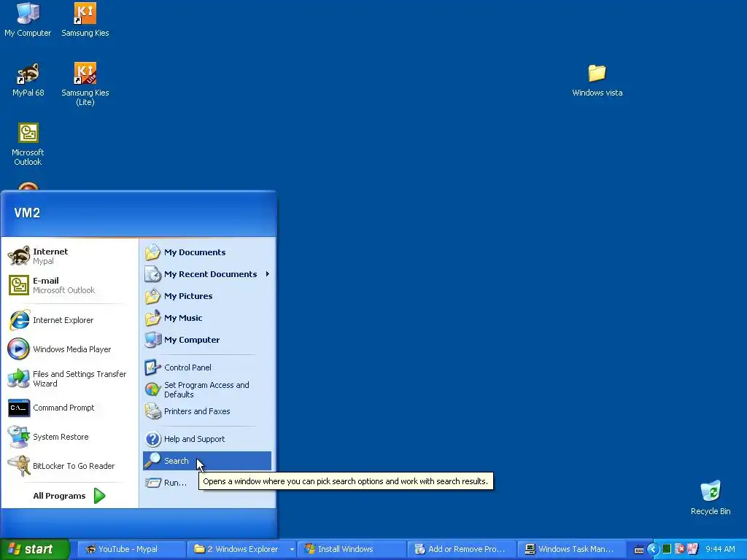Expand All Programs with green arrow
This screenshot has width=747, height=560.
69,496
